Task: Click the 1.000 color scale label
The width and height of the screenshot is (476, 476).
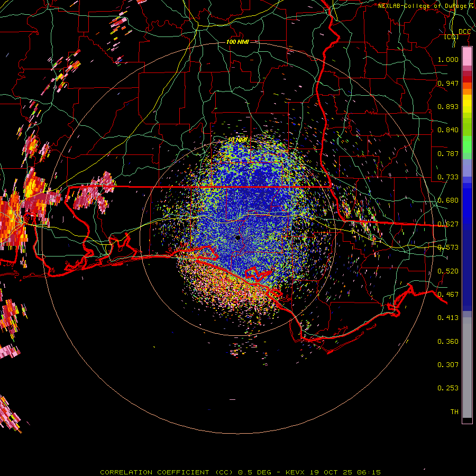Action: (x=448, y=59)
